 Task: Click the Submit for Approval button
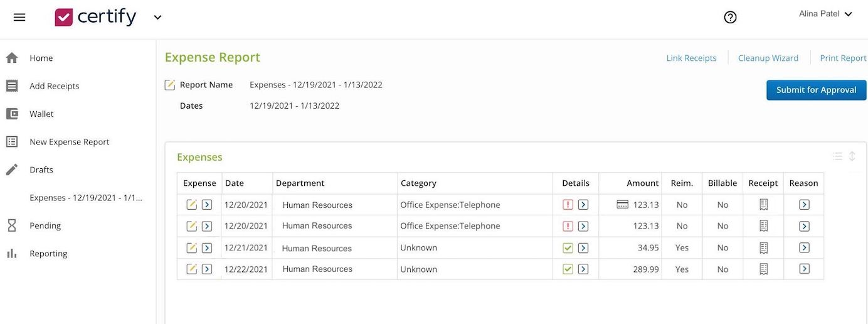(816, 90)
